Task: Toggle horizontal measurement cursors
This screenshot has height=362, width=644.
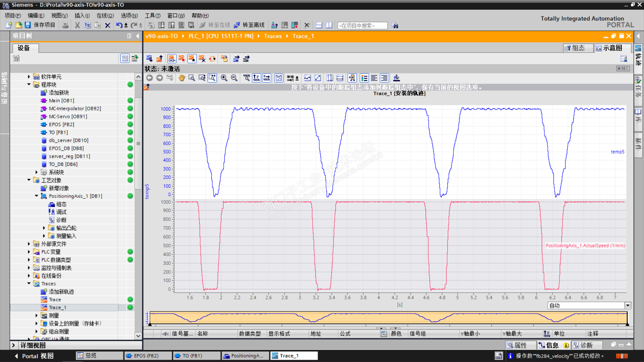Action: click(x=340, y=78)
